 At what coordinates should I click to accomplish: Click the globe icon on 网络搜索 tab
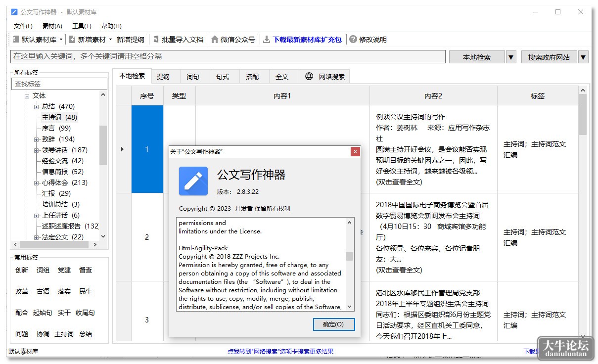(x=309, y=76)
